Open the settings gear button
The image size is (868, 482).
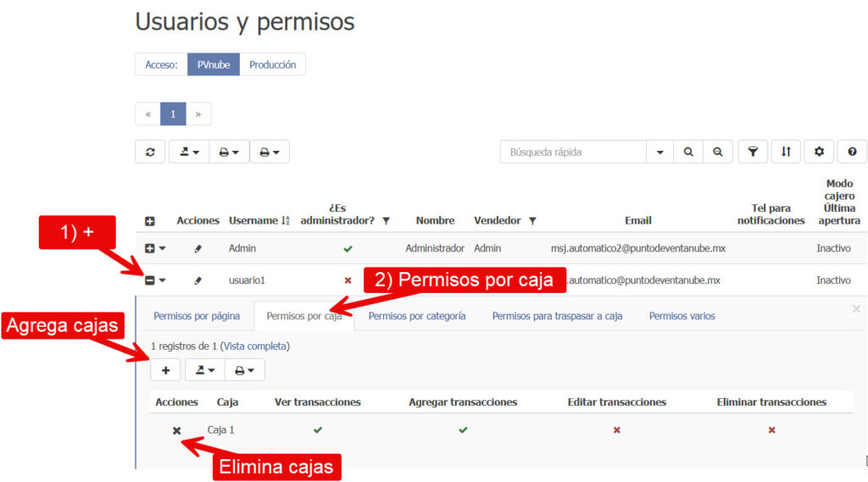click(x=820, y=152)
